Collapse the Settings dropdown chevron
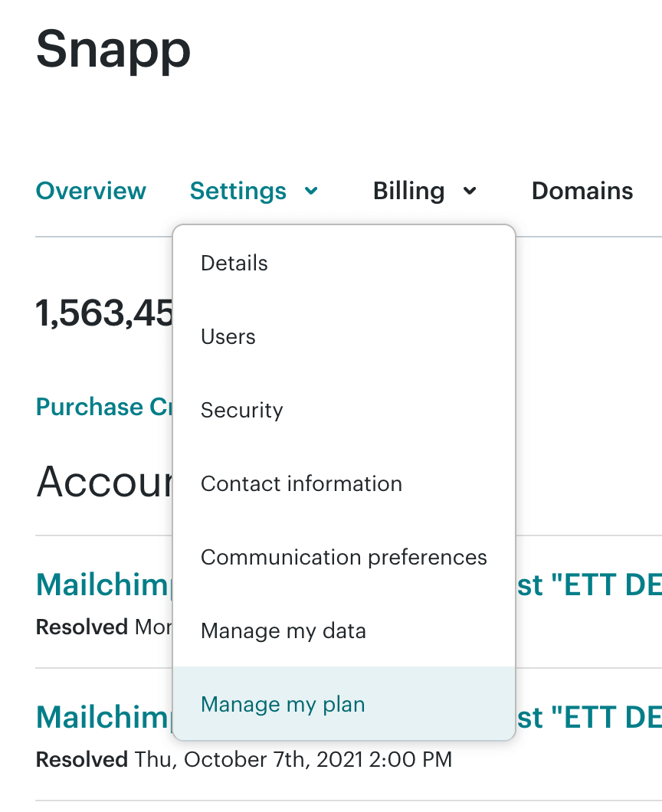 click(x=310, y=192)
